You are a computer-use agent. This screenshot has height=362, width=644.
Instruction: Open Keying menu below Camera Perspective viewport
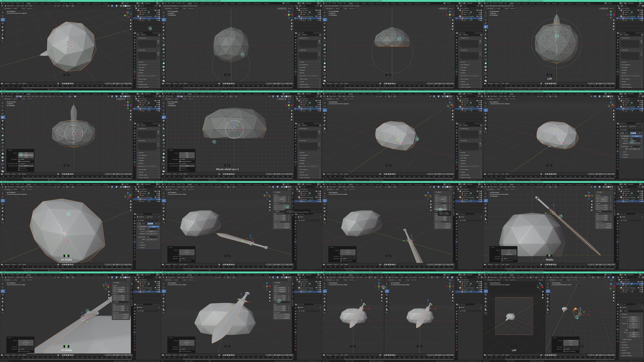[x=497, y=355]
